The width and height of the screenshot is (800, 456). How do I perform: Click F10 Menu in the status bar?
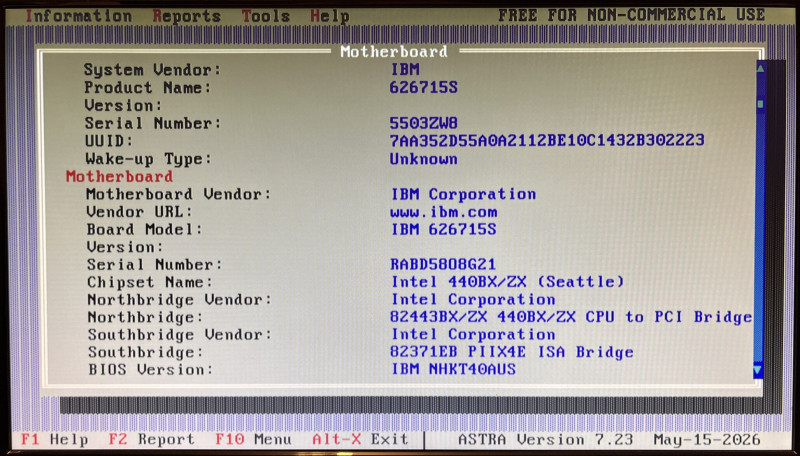(253, 439)
